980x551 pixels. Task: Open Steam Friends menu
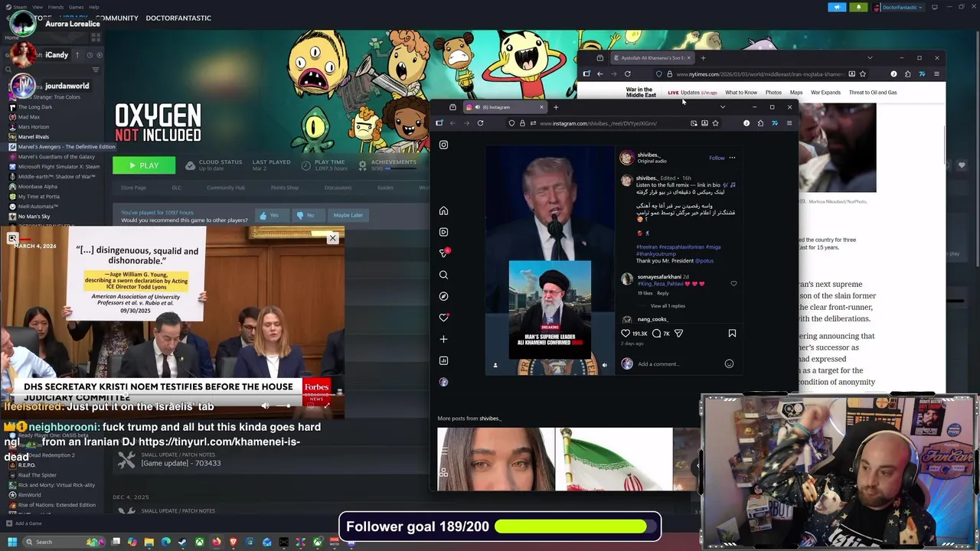(56, 7)
